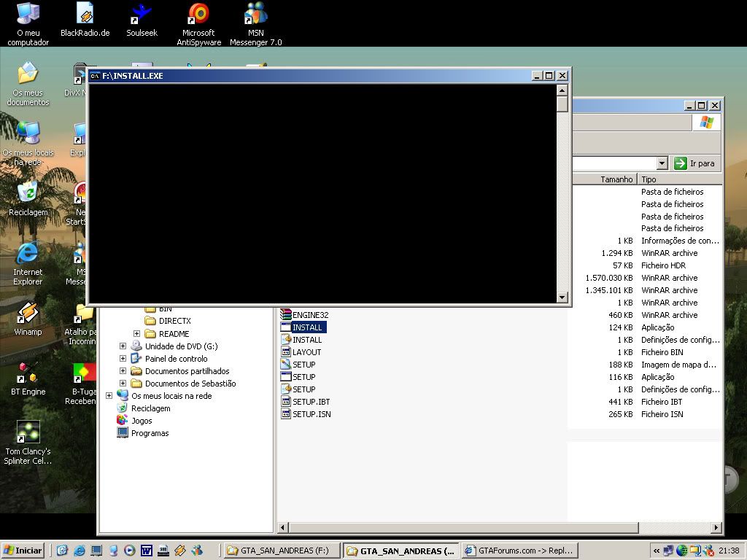The width and height of the screenshot is (747, 560).
Task: Switch to GTAForums.com taskbar window
Action: [520, 551]
